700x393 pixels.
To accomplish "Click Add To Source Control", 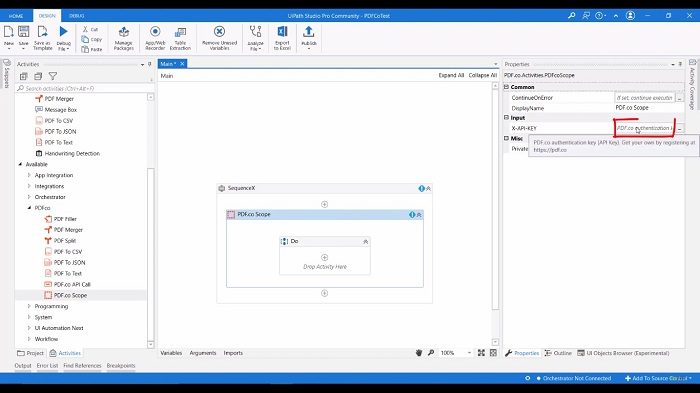I will pyautogui.click(x=658, y=378).
